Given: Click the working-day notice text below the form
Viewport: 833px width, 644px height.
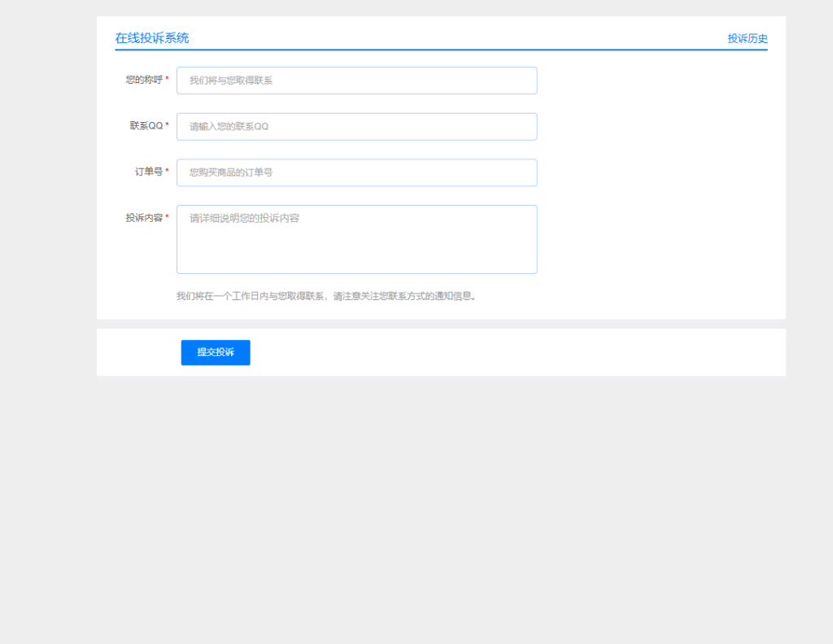Looking at the screenshot, I should pos(324,295).
